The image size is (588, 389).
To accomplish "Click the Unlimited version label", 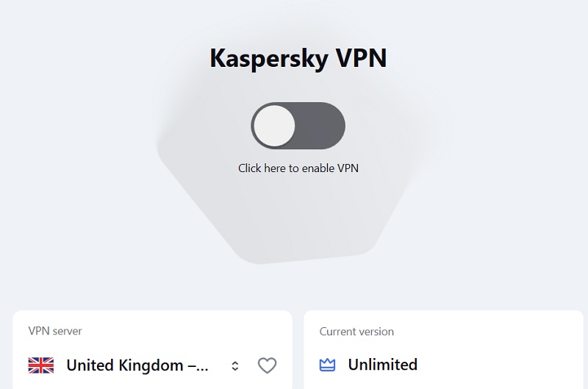I will [x=382, y=365].
